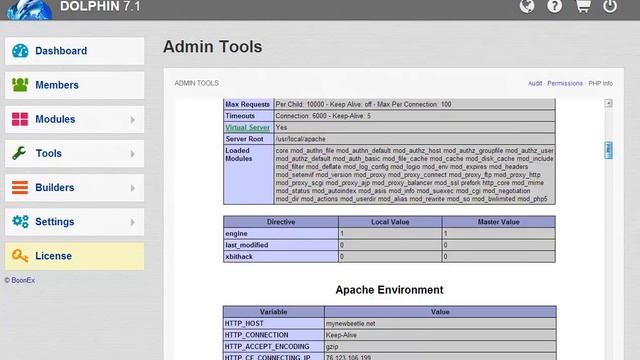
Task: Open the Builders menu item
Action: pos(75,188)
